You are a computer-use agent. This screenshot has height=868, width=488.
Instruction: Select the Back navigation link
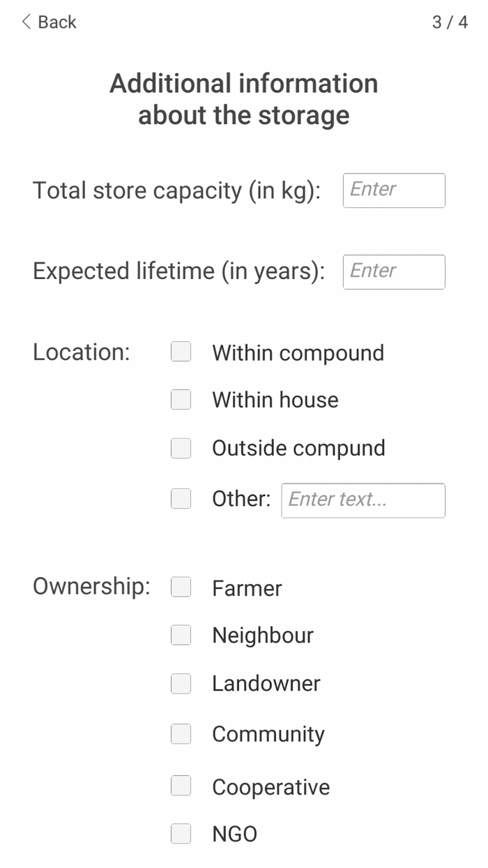point(56,22)
